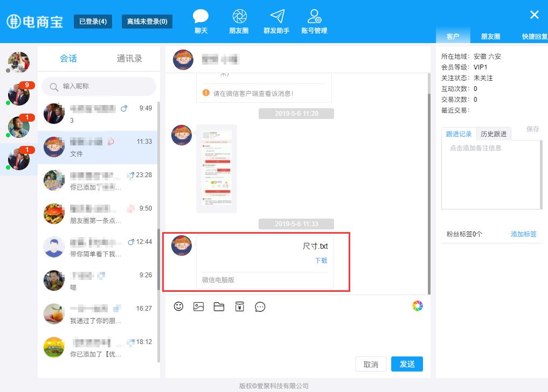The image size is (548, 392).
Task: Open 账号管理 account management
Action: coord(314,22)
